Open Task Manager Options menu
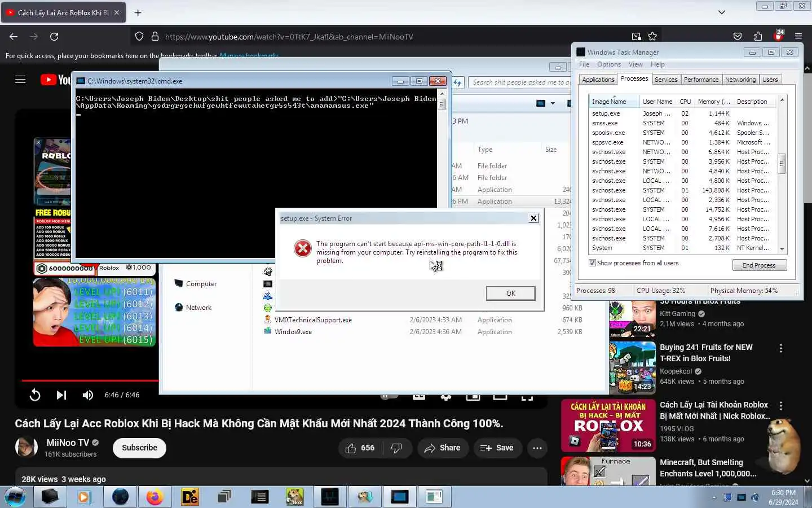Image resolution: width=812 pixels, height=508 pixels. pos(609,64)
